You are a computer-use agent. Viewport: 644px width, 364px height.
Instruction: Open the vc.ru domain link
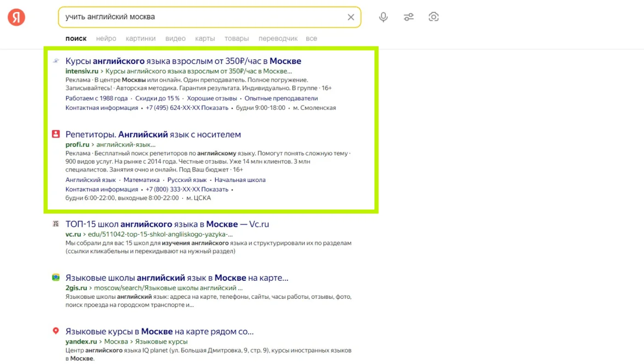(73, 234)
